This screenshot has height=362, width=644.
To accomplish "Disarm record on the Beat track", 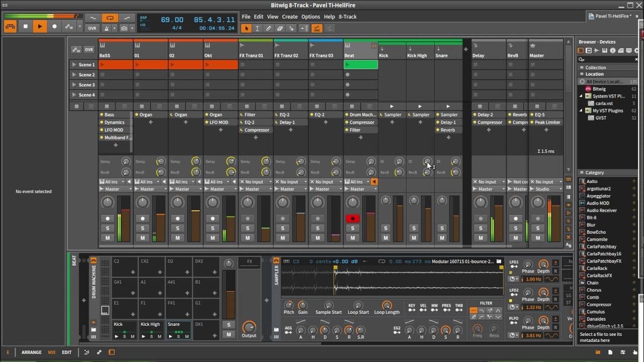I will click(x=353, y=219).
